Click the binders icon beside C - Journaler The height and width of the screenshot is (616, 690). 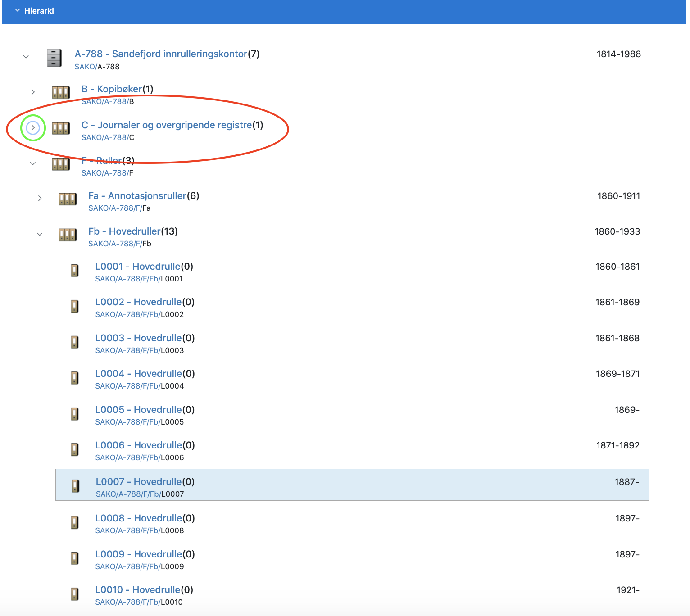61,128
